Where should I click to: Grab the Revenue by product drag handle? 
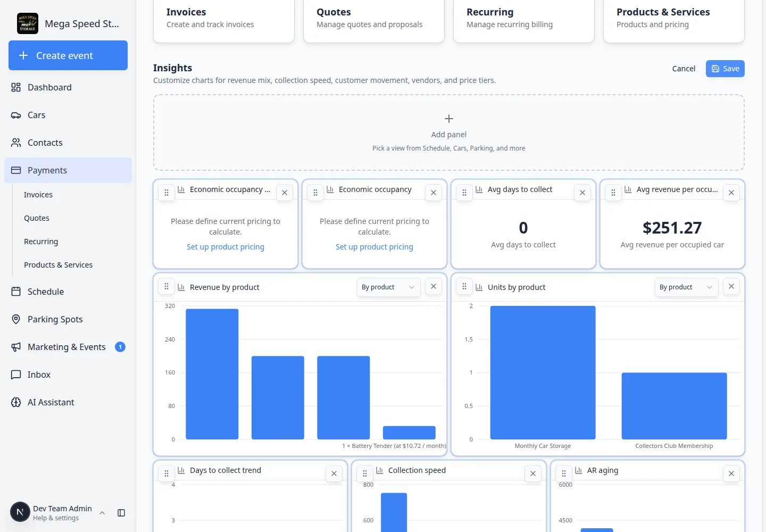coord(166,287)
